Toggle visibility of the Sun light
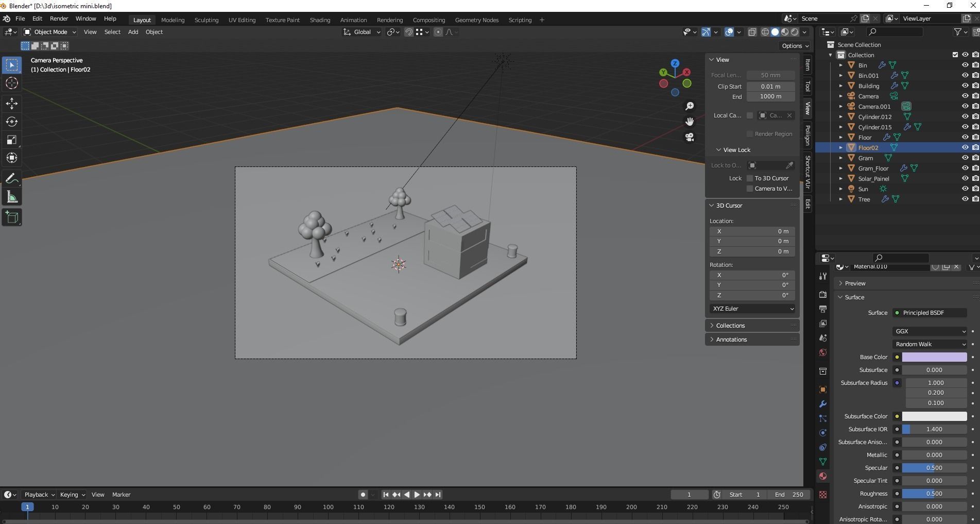Screen dimensions: 980x524 point(965,189)
